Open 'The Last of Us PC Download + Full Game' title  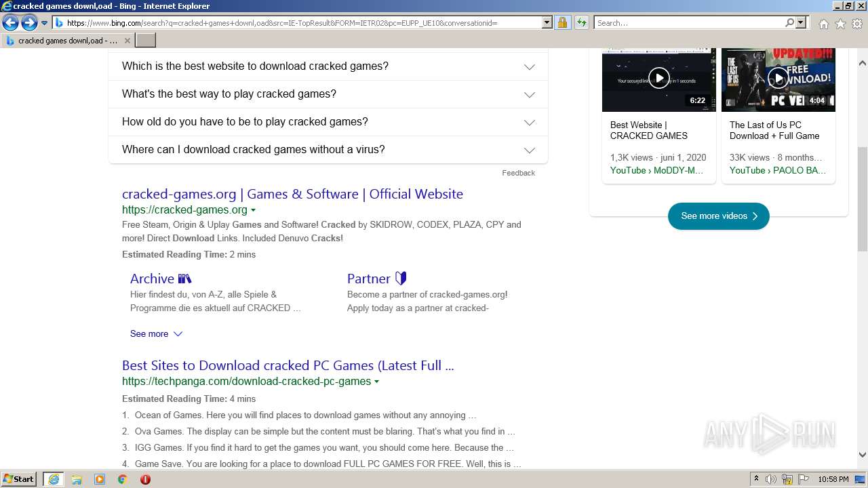774,130
